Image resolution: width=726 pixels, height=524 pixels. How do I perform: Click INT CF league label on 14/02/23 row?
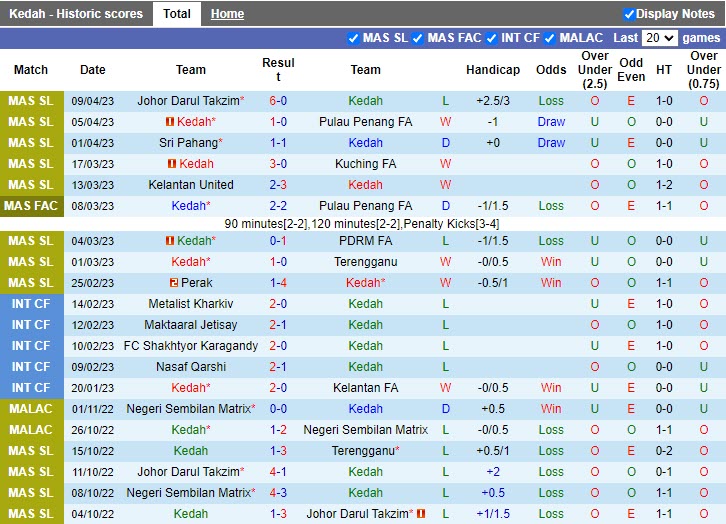(31, 304)
